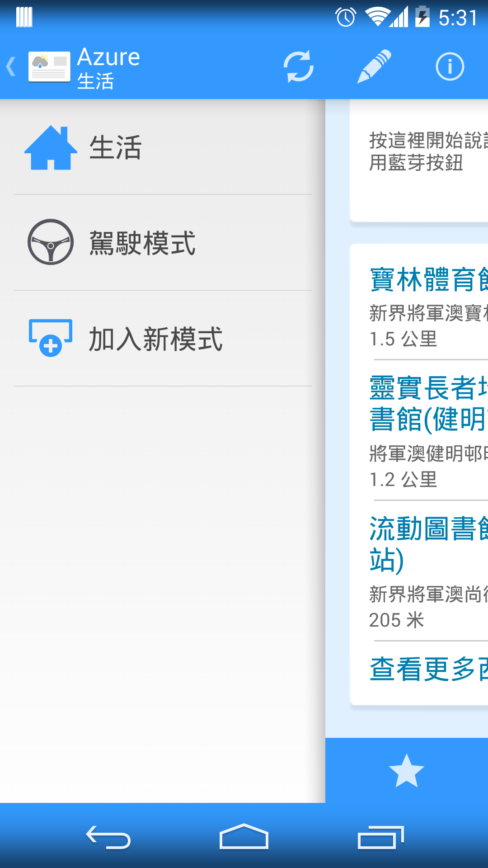Viewport: 488px width, 868px height.
Task: Tap the steering wheel icon
Action: click(51, 242)
